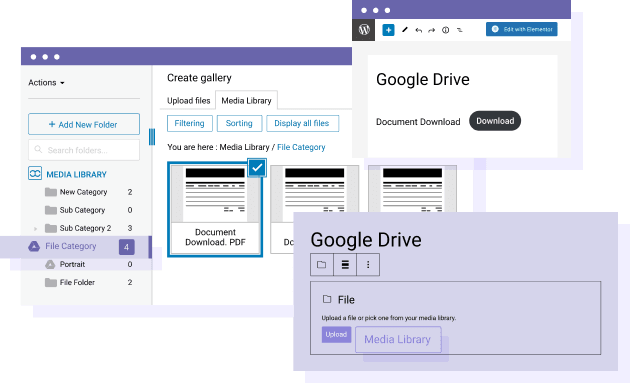Expand the Sub Category 2 arrow
This screenshot has width=630, height=383.
[x=36, y=229]
